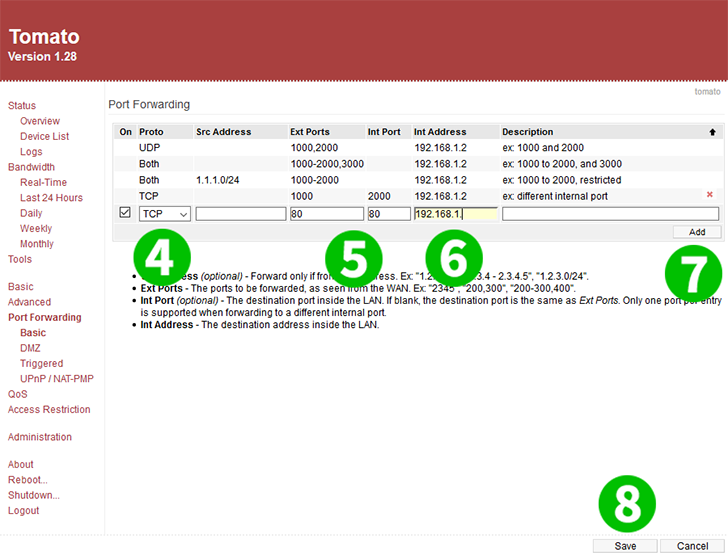The image size is (728, 556).
Task: Open the About page
Action: point(20,464)
